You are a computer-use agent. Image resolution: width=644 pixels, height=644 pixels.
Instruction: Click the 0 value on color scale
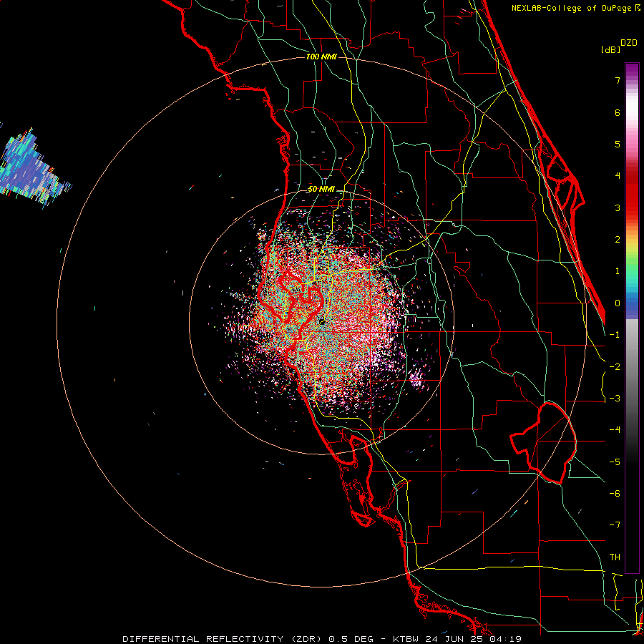[x=618, y=303]
